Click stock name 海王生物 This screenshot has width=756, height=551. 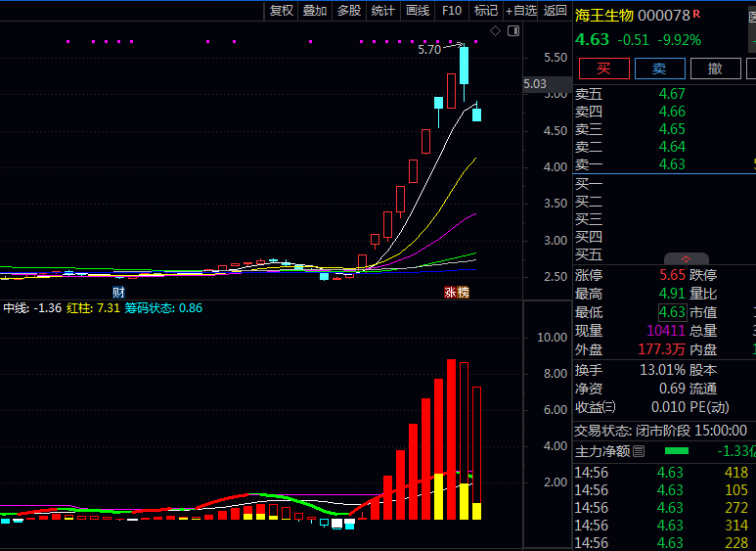click(x=603, y=16)
